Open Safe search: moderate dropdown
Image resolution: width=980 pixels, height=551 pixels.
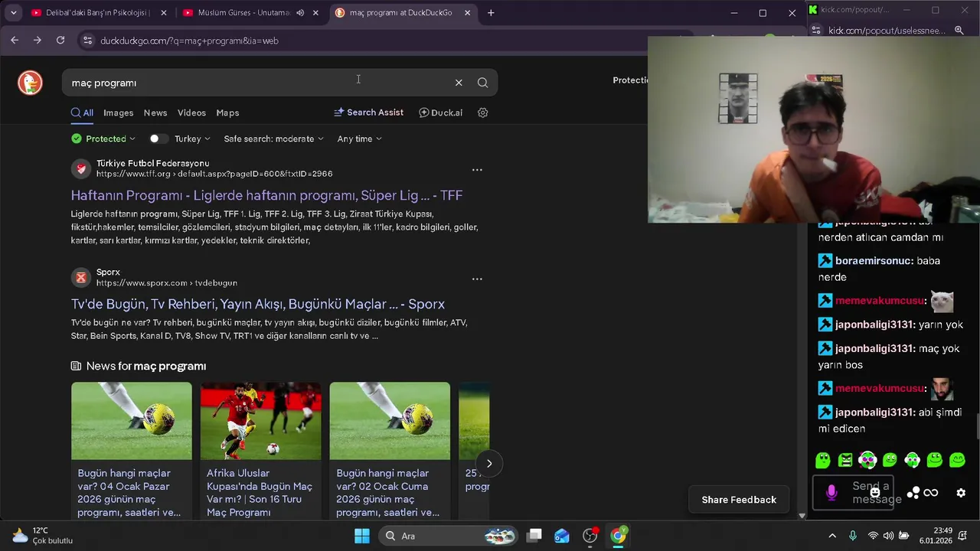[273, 139]
